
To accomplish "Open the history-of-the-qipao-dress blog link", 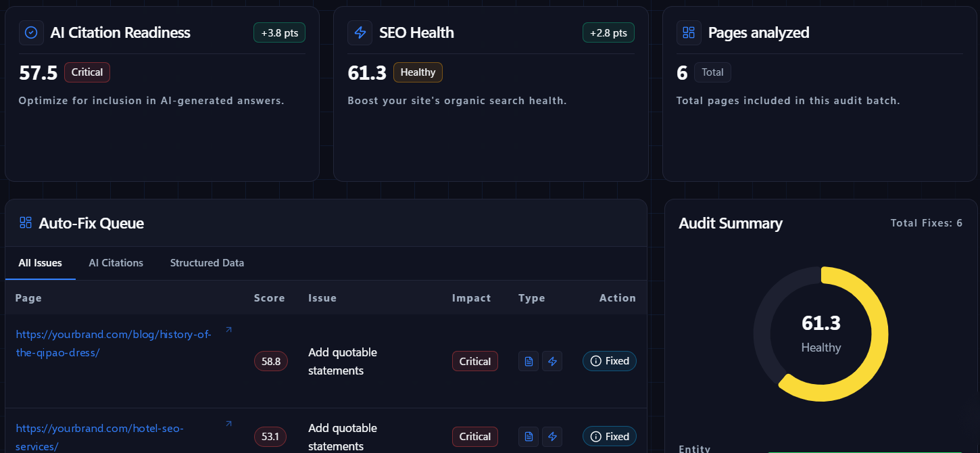I will [114, 343].
